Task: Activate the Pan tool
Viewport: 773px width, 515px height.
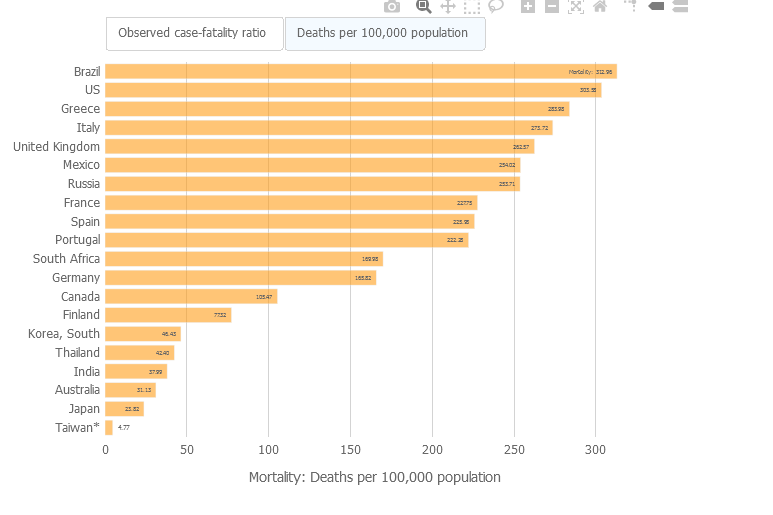Action: [x=448, y=6]
